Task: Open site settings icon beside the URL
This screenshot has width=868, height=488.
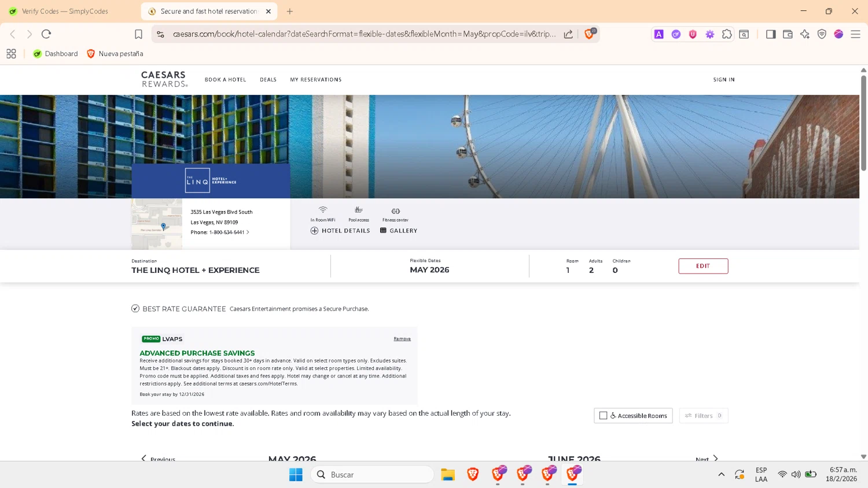Action: point(161,34)
